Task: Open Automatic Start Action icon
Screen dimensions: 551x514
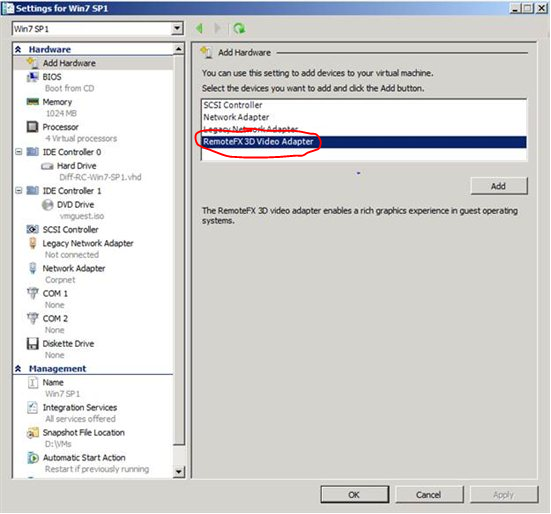Action: 33,458
